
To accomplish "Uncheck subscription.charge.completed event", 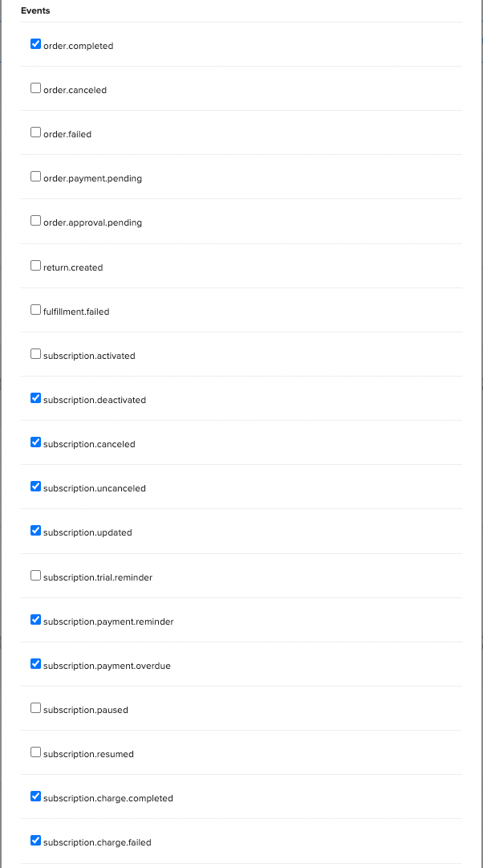I will 35,797.
